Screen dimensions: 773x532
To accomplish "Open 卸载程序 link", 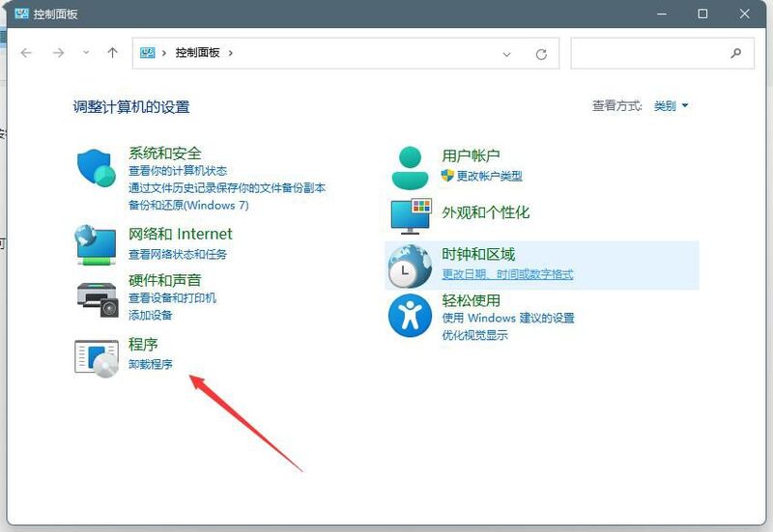I will [x=151, y=365].
